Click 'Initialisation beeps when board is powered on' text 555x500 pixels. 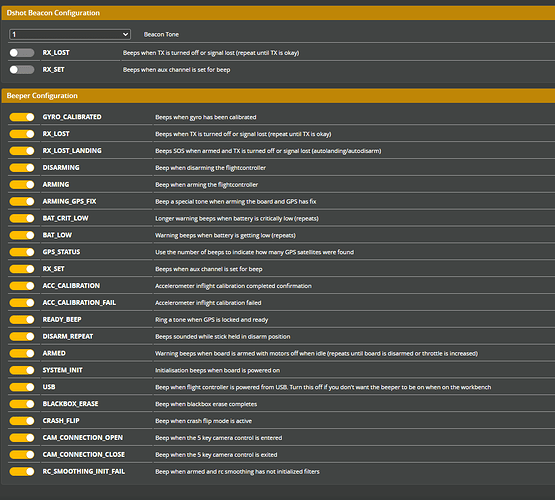click(217, 370)
